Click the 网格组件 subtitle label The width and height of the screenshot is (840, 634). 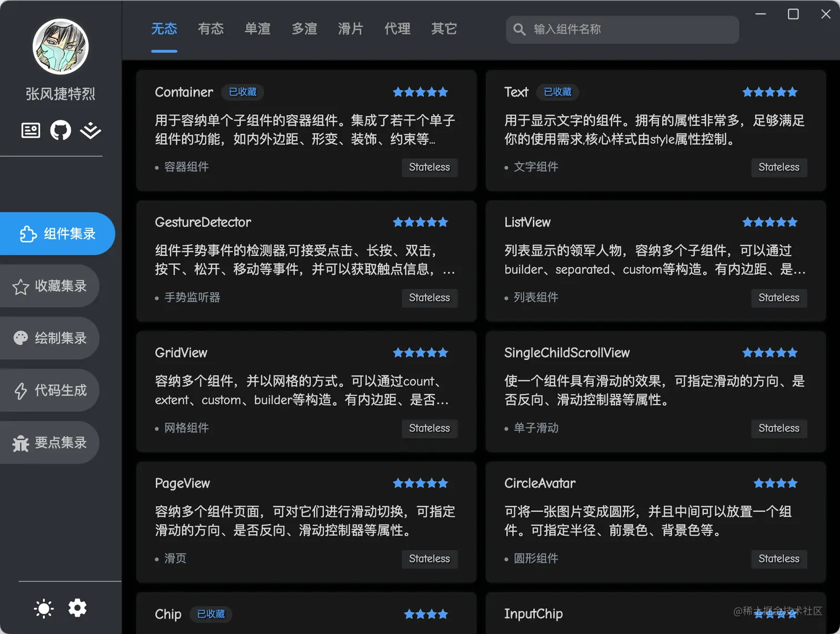[187, 428]
